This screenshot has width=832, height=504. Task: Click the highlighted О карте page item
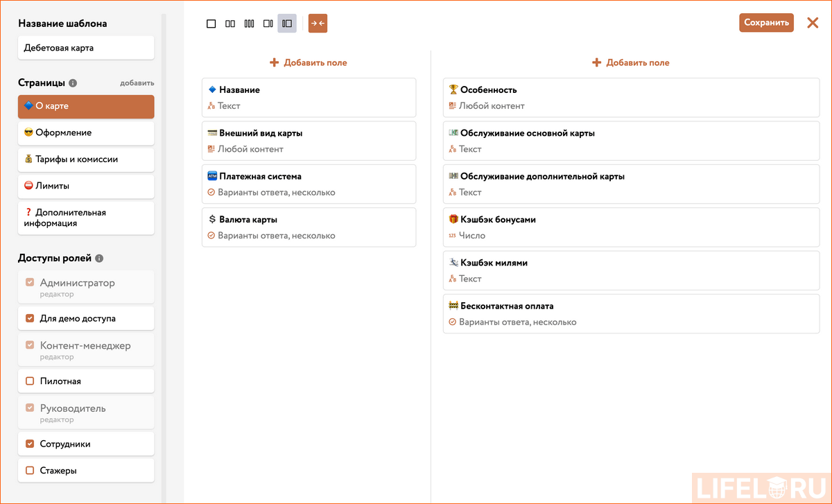(86, 107)
